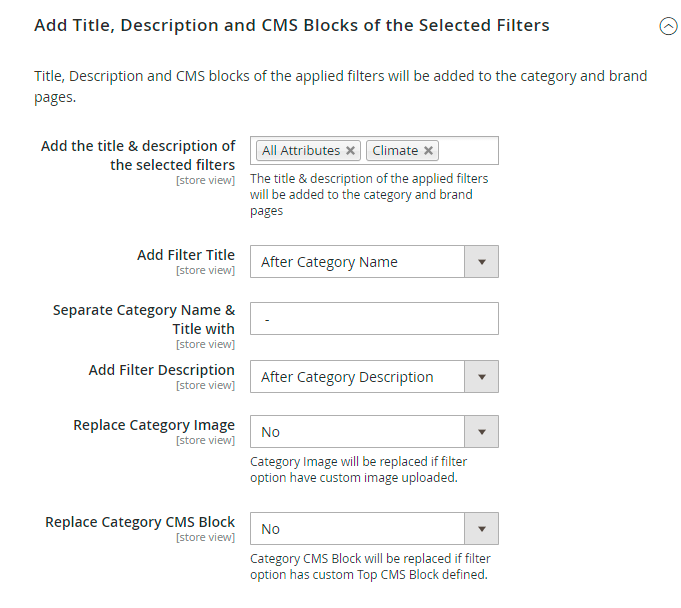Remove the Climate tag with its x
681x608 pixels.
point(428,151)
